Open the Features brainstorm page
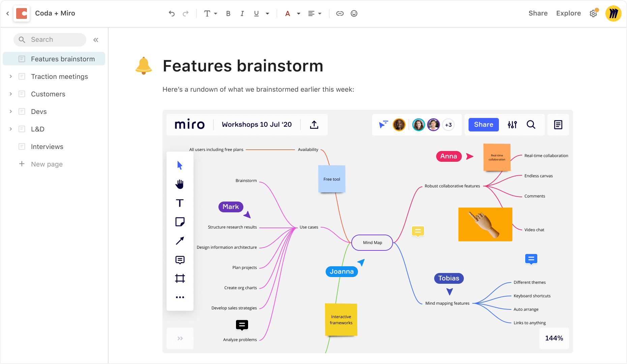Screen dimensions: 627x364 (54, 59)
